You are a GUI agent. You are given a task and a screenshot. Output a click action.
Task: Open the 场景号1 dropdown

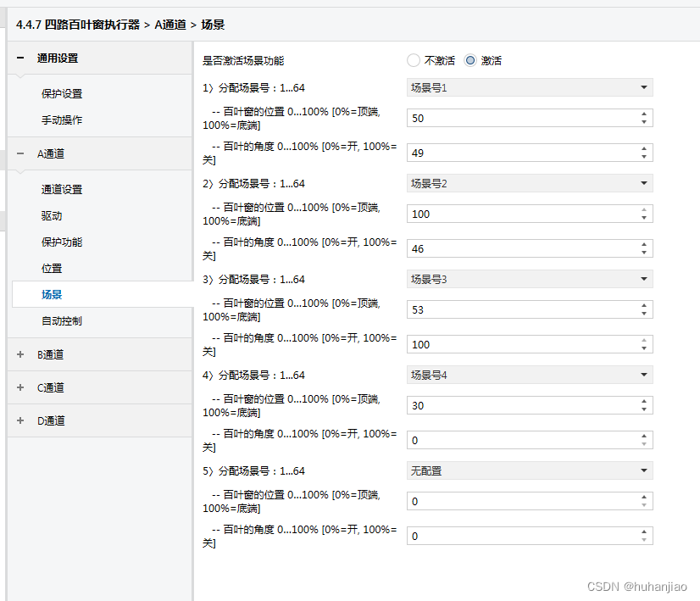click(529, 88)
